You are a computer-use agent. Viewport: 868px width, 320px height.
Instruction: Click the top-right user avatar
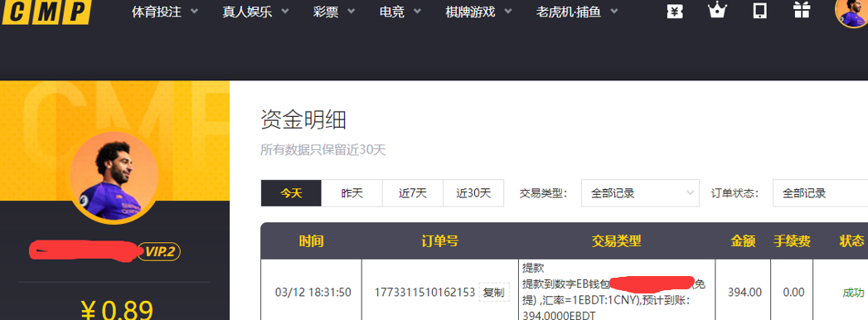pos(852,11)
